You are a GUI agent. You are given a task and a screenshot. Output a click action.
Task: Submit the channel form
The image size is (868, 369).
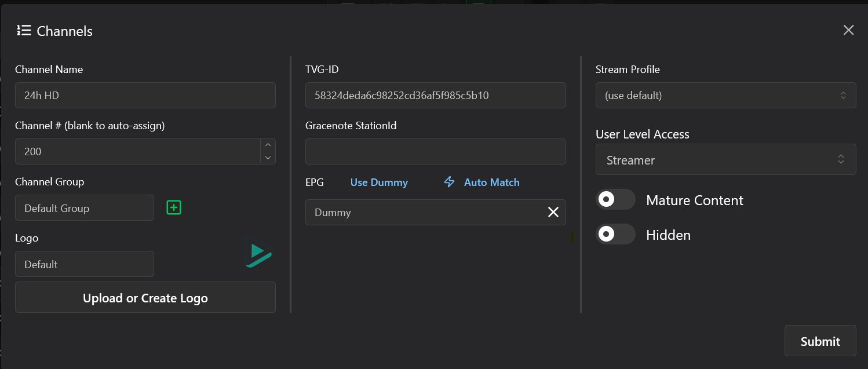[820, 341]
